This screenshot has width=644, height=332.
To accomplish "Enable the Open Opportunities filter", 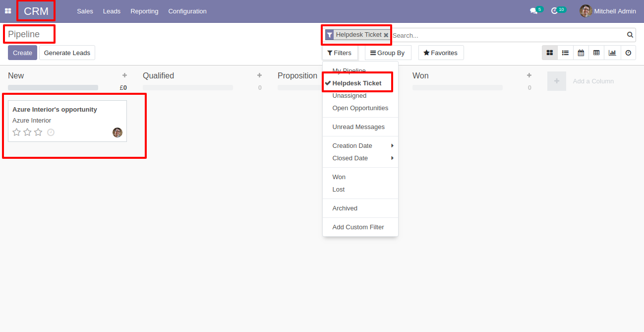I will [360, 108].
